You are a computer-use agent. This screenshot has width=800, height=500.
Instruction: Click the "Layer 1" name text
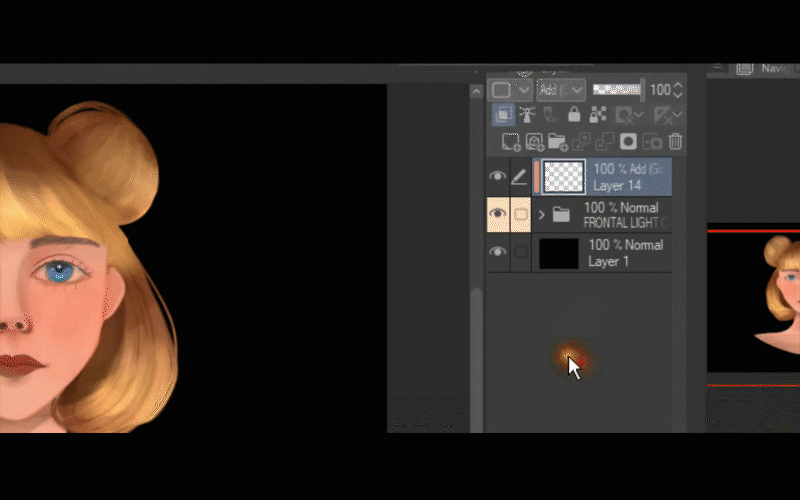pyautogui.click(x=608, y=261)
